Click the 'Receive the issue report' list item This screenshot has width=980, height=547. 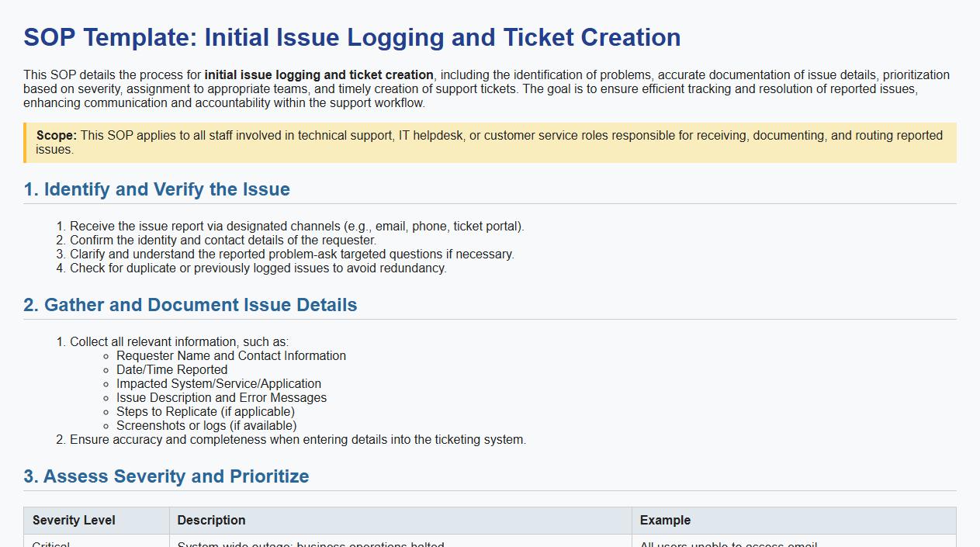(296, 227)
